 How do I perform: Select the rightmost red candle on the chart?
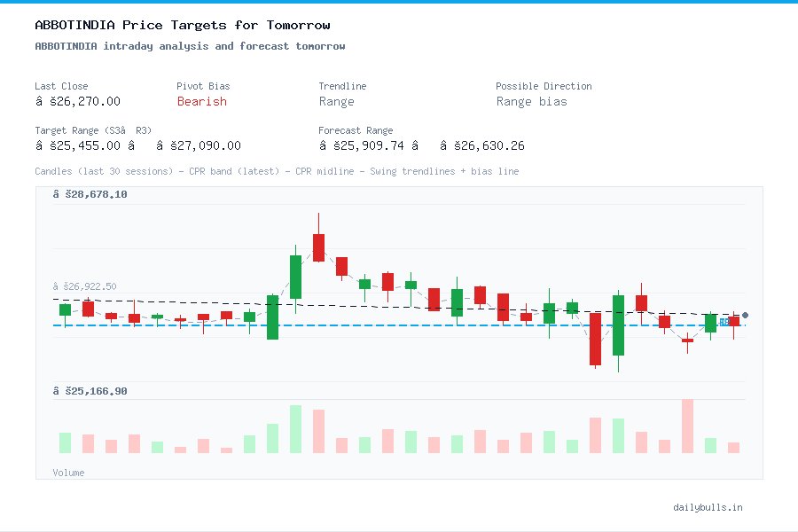coord(734,321)
